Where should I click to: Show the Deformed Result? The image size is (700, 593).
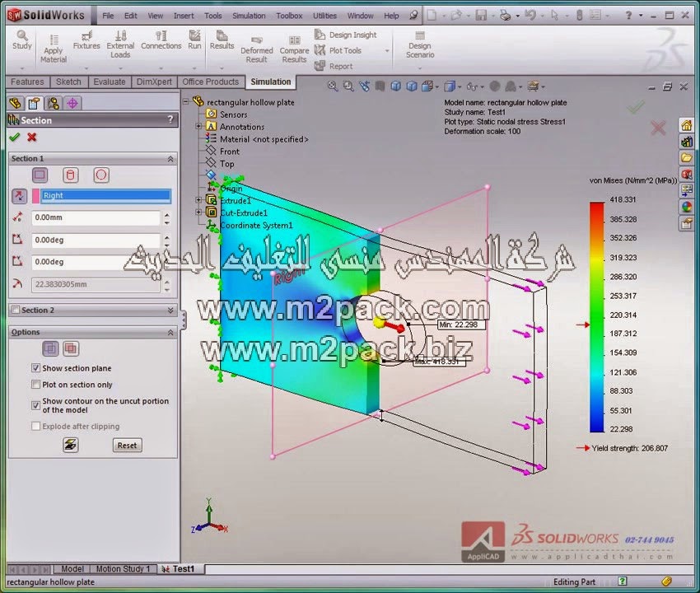point(257,49)
